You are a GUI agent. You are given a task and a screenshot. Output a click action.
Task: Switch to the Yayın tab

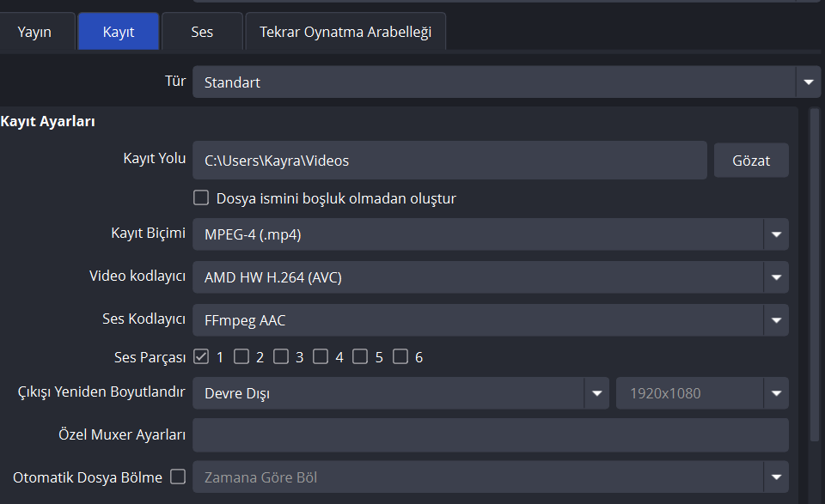pyautogui.click(x=35, y=33)
